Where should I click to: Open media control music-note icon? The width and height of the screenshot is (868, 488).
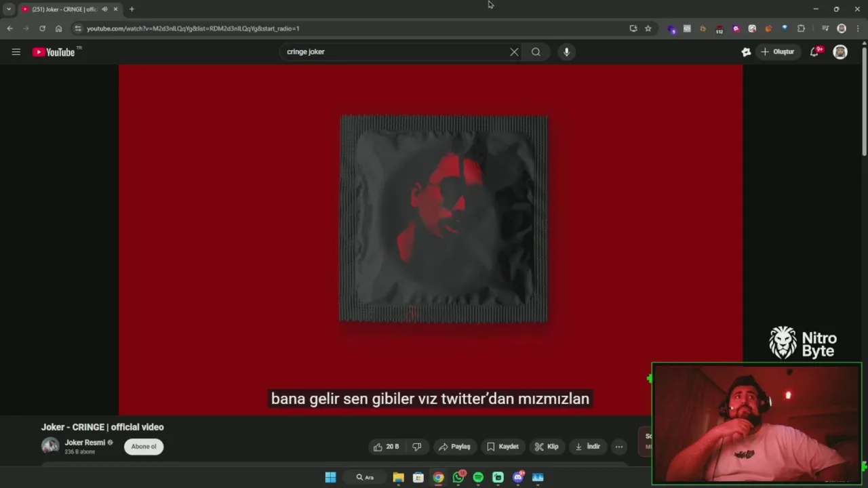tap(825, 28)
